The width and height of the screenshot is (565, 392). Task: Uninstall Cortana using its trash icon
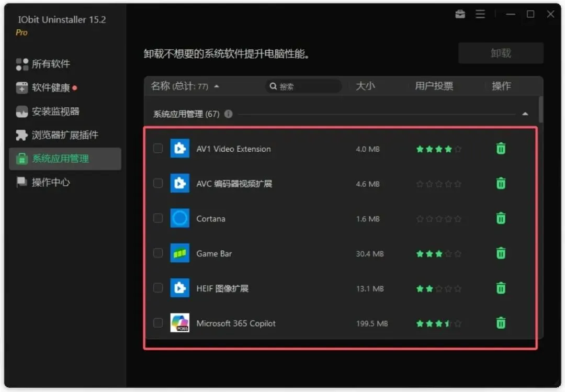(x=501, y=218)
